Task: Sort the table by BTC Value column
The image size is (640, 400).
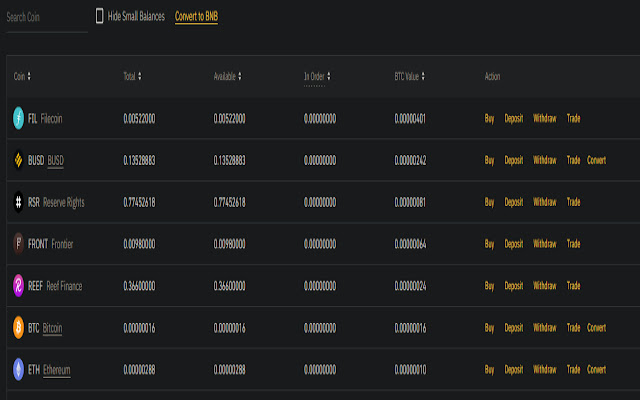Action: pos(409,76)
